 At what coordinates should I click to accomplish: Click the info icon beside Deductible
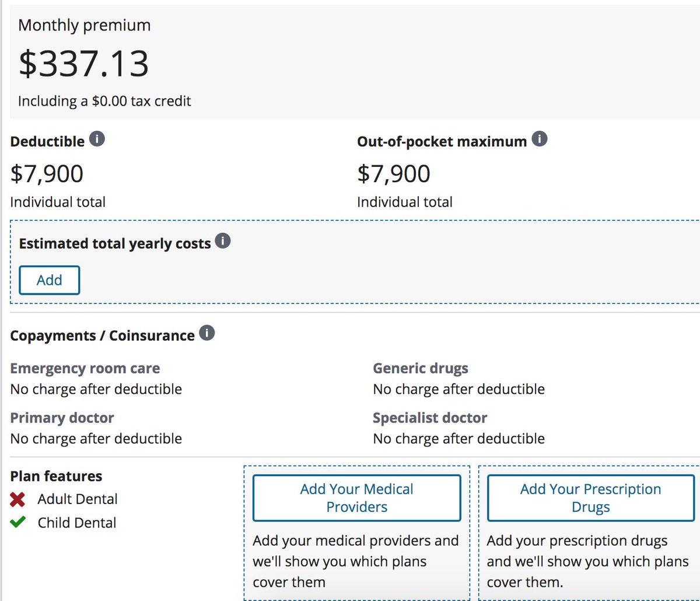point(97,140)
